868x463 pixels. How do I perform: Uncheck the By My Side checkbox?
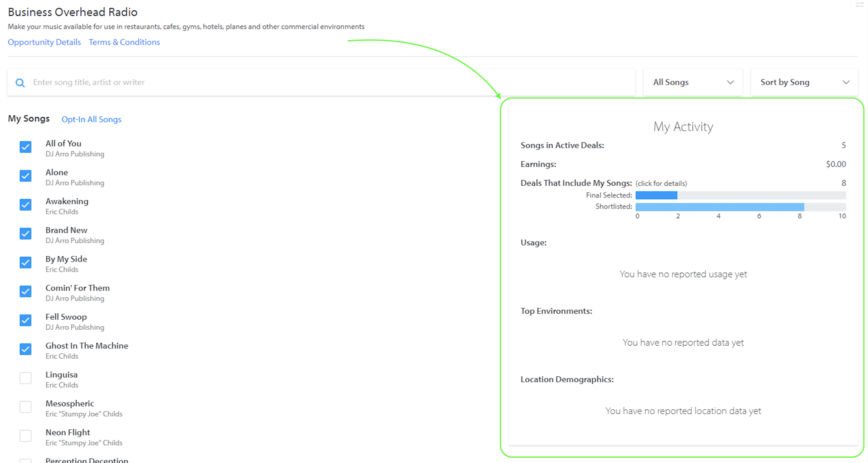(26, 263)
